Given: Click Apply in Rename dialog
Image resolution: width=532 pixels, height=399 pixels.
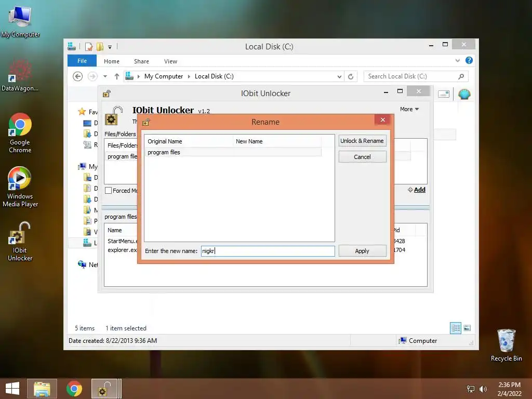Looking at the screenshot, I should (x=362, y=251).
